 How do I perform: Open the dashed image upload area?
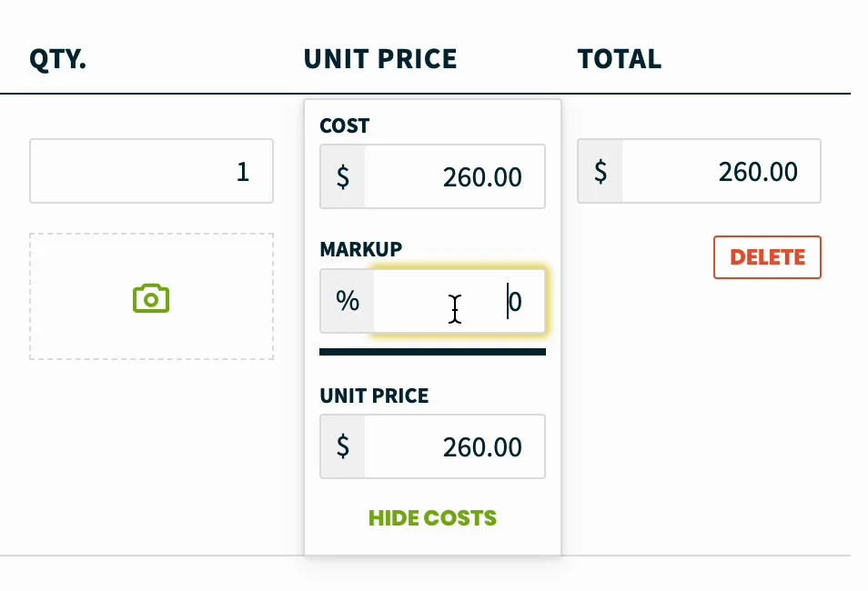(x=151, y=296)
